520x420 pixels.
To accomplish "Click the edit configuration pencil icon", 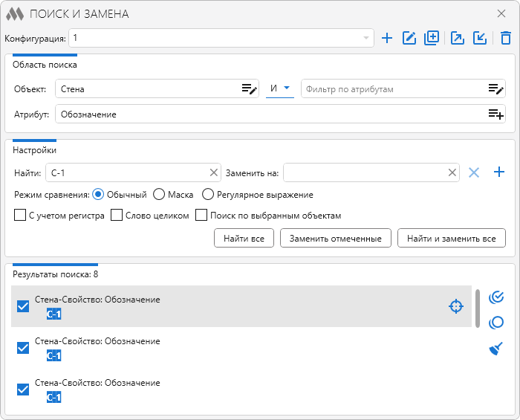I will pos(409,38).
